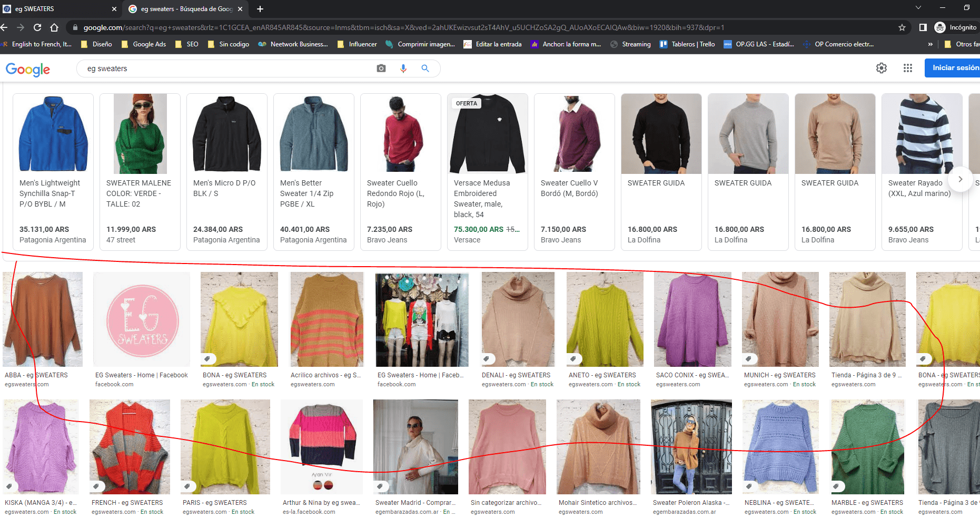Open the Diseño bookmarks folder
The height and width of the screenshot is (527, 980).
[x=96, y=44]
